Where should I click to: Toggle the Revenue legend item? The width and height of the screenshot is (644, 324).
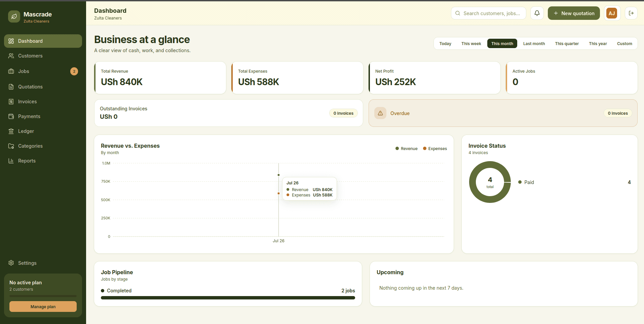(x=406, y=149)
